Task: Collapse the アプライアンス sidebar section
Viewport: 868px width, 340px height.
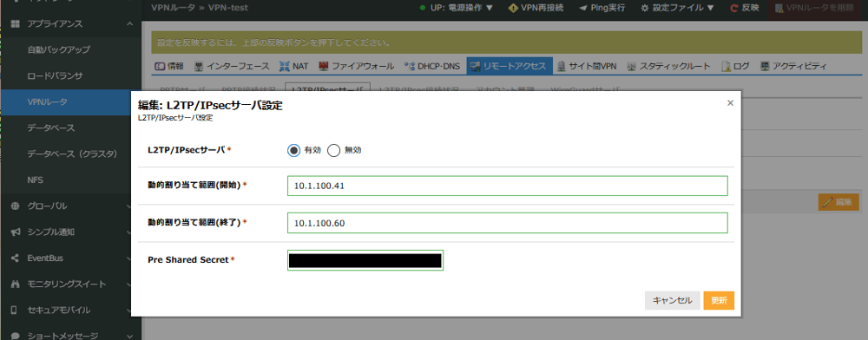Action: point(71,23)
